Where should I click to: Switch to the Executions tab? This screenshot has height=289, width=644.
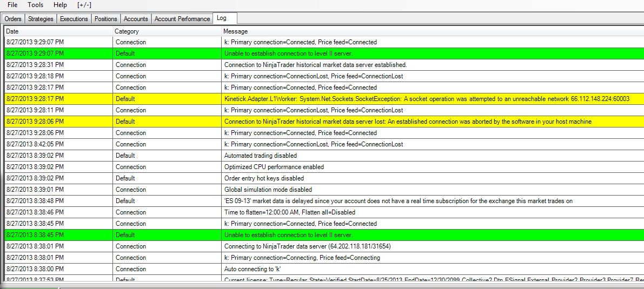click(74, 19)
